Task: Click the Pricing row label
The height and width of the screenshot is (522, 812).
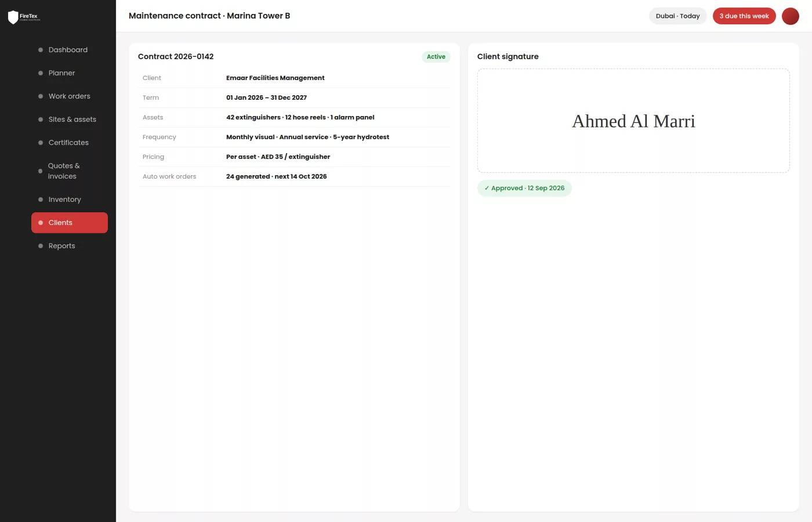Action: pos(153,157)
